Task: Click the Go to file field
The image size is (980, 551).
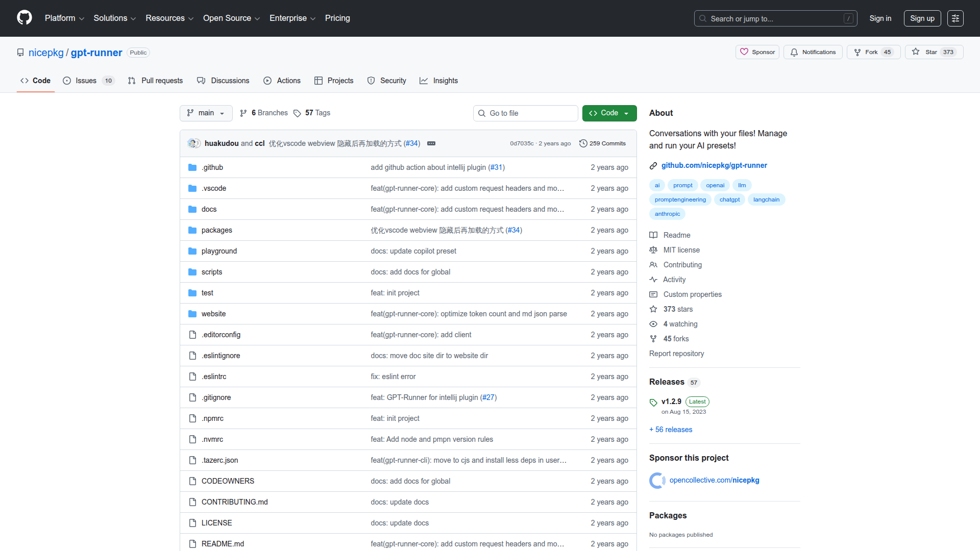Action: point(526,113)
